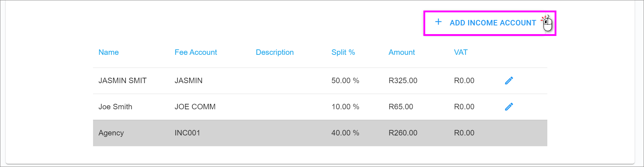
Task: Select the JASMIN SMIT name cell
Action: click(122, 81)
